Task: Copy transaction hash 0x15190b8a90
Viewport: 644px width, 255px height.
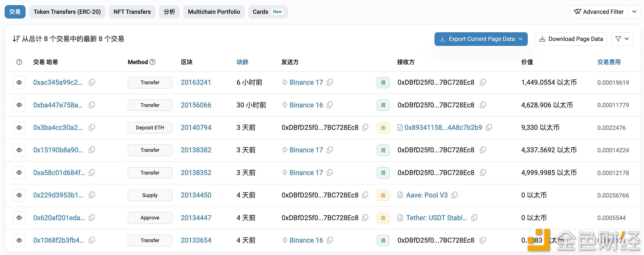Action: pos(92,150)
